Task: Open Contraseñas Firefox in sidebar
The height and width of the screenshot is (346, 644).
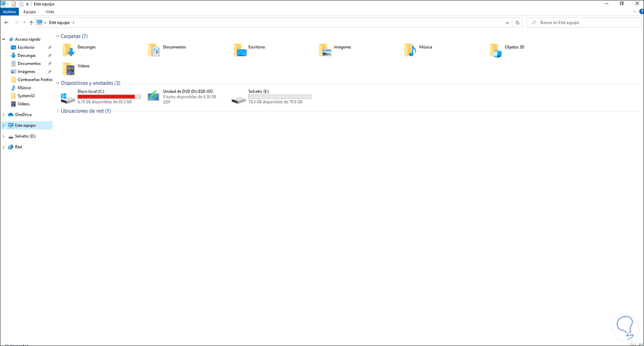Action: click(x=31, y=79)
